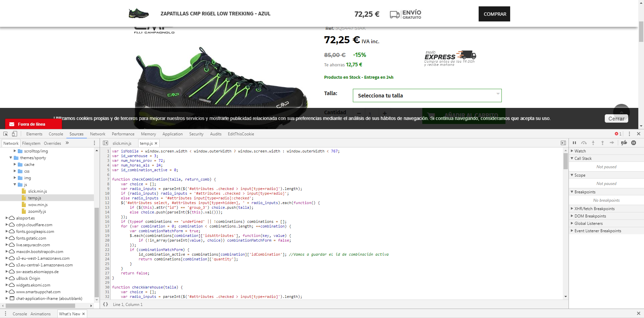Open the Overrides navigator tab
The image size is (644, 318).
click(x=52, y=143)
